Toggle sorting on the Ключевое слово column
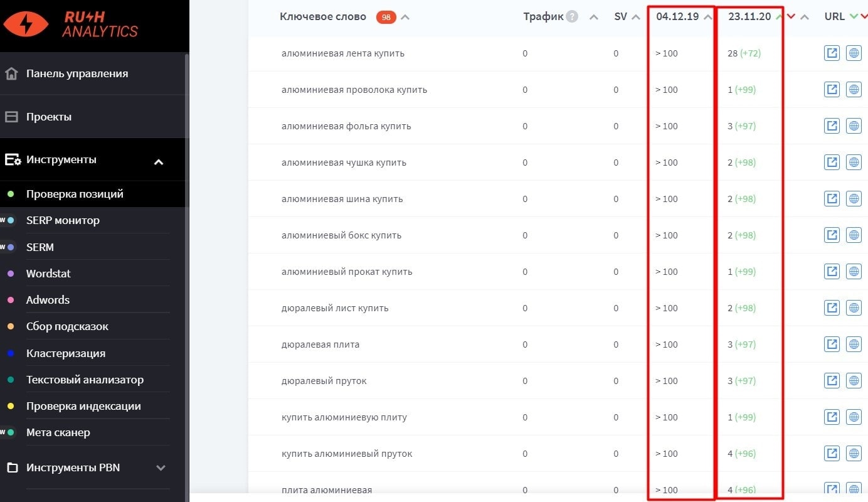 [405, 16]
